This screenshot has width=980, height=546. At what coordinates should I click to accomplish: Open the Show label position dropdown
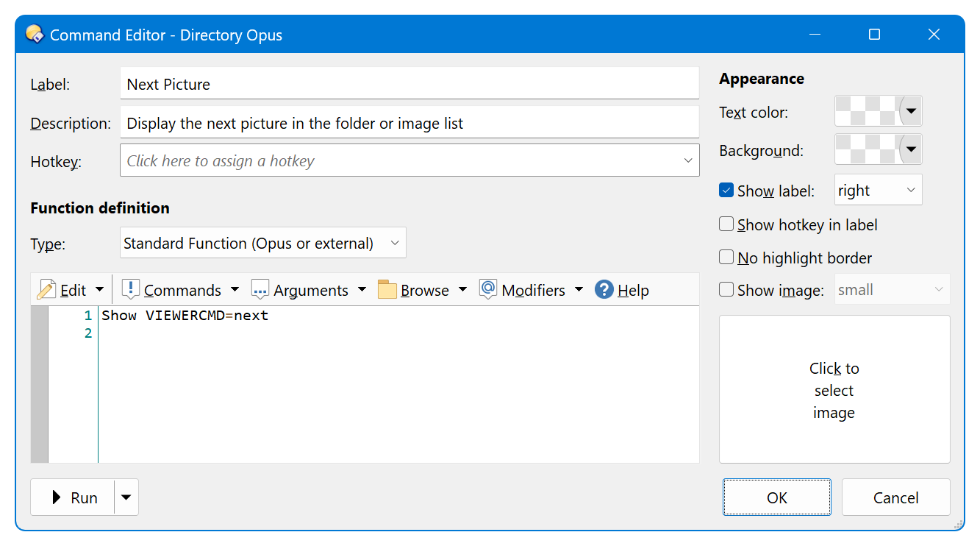coord(878,190)
